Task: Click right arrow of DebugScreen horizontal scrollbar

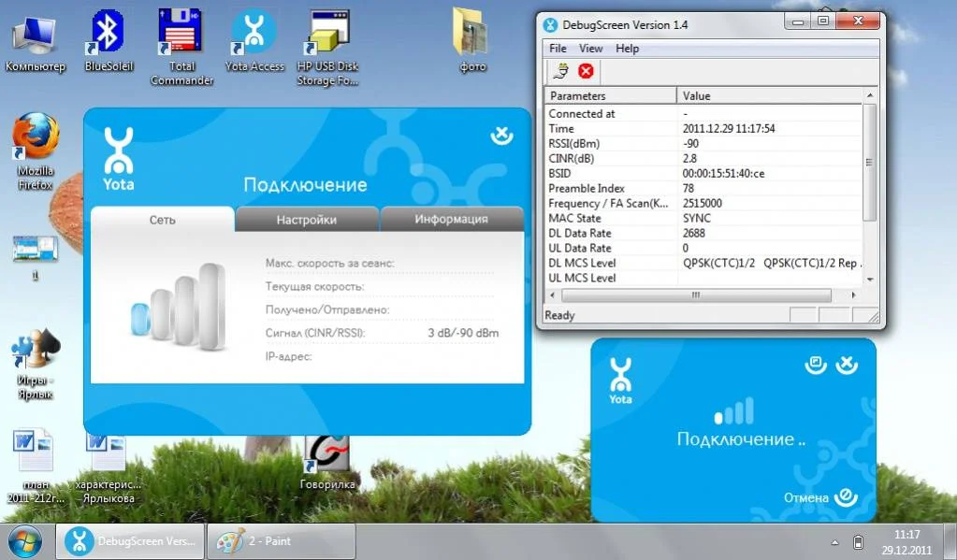Action: click(x=853, y=295)
